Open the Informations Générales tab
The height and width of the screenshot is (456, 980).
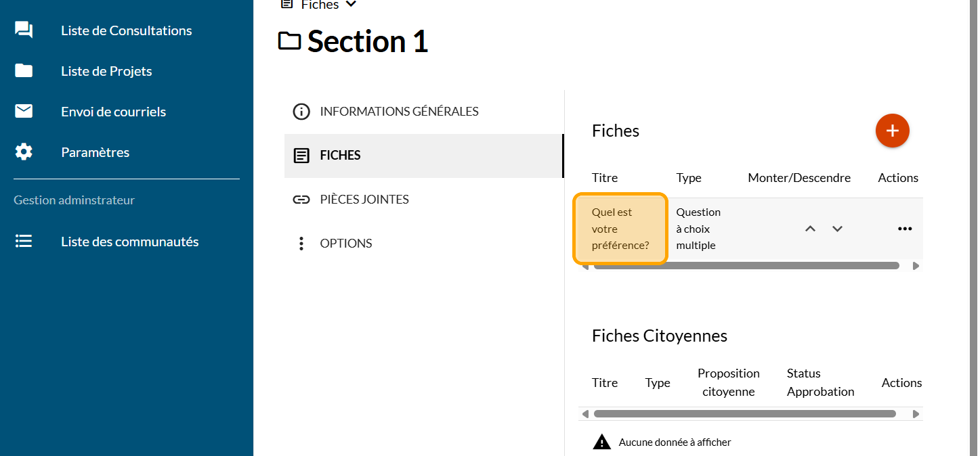tap(399, 112)
